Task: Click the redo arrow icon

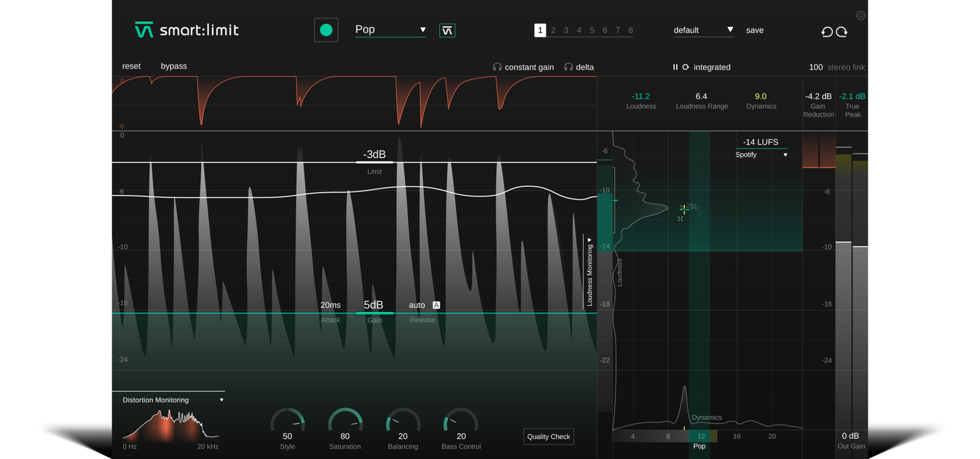Action: [x=842, y=32]
